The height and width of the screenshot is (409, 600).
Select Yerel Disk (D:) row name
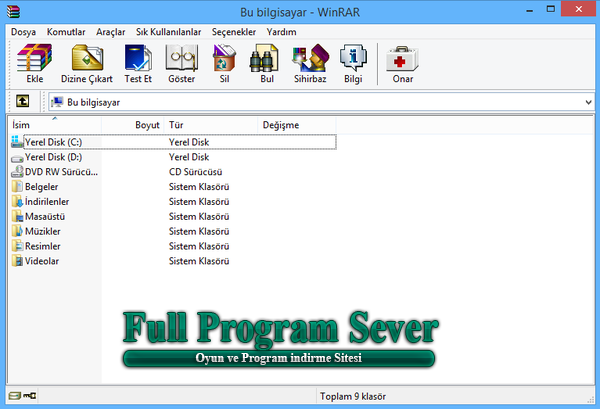(x=53, y=157)
